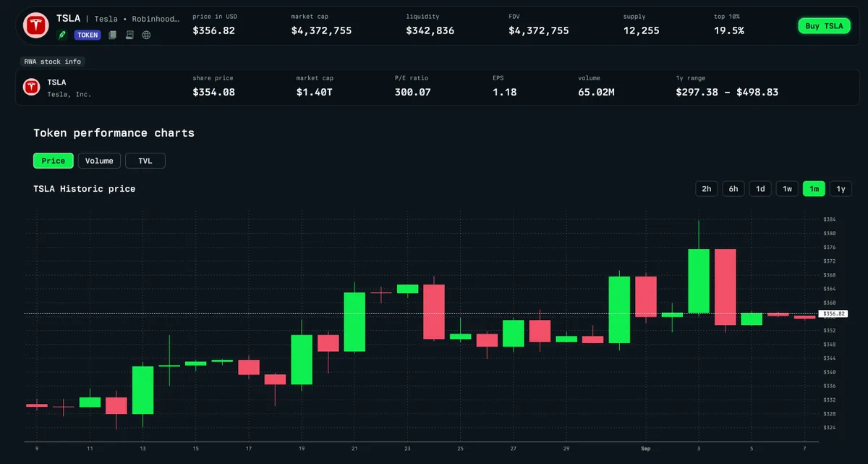
Task: Click the $324 label on price axis
Action: pyautogui.click(x=830, y=428)
